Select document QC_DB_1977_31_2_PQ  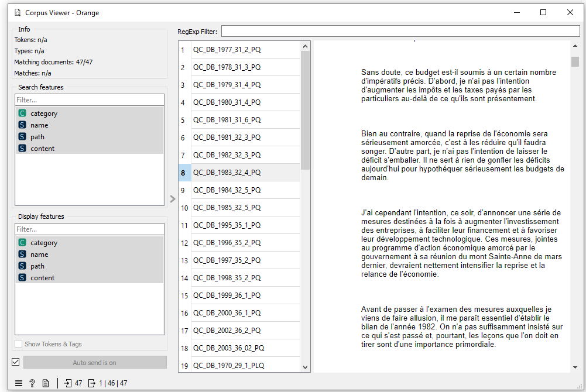click(227, 50)
